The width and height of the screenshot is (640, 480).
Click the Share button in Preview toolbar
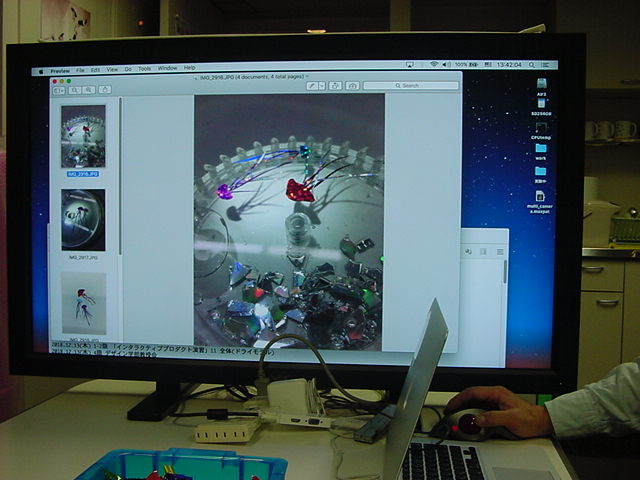pyautogui.click(x=105, y=89)
